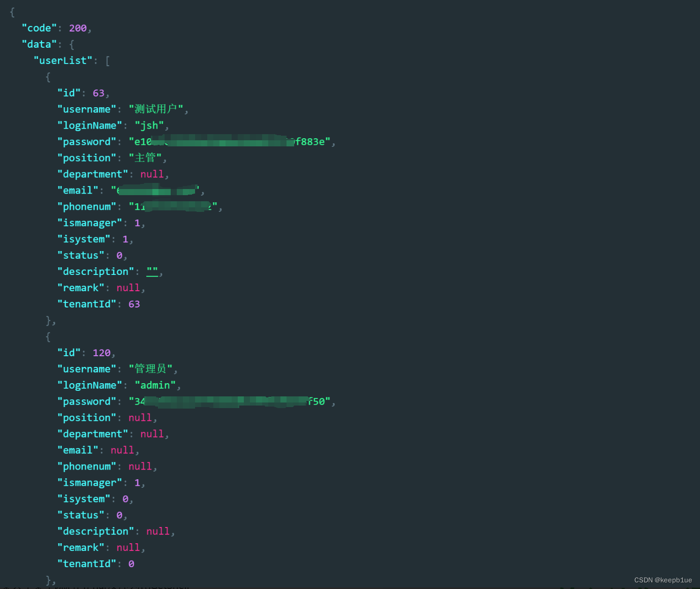700x589 pixels.
Task: Click the isystem value 0 of admin user
Action: pyautogui.click(x=125, y=500)
